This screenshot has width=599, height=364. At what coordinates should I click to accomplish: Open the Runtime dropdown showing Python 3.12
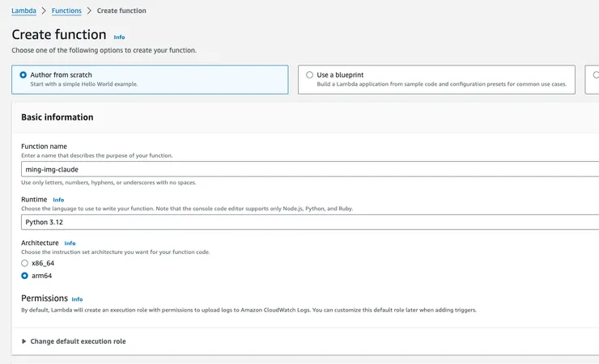[308, 222]
